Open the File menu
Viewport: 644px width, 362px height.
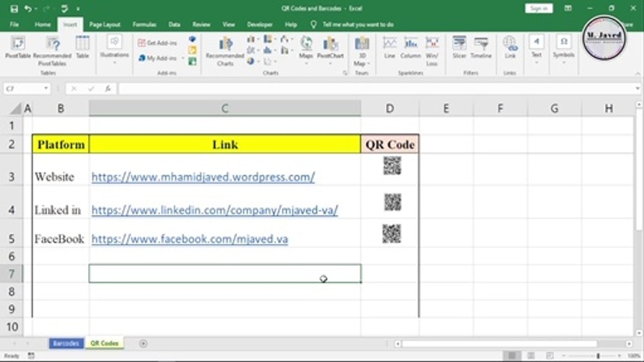(x=14, y=24)
